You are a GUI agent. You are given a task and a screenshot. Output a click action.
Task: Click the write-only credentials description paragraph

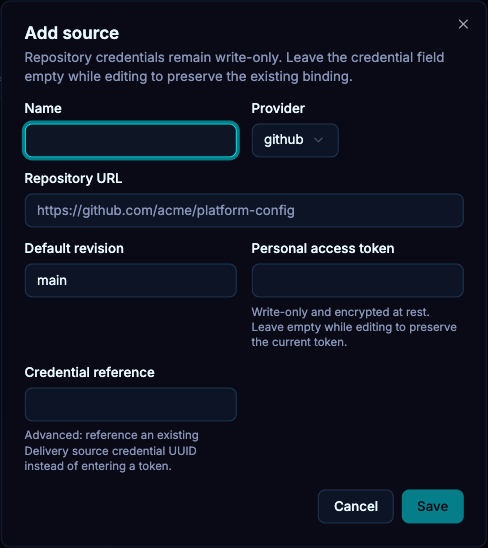(234, 67)
